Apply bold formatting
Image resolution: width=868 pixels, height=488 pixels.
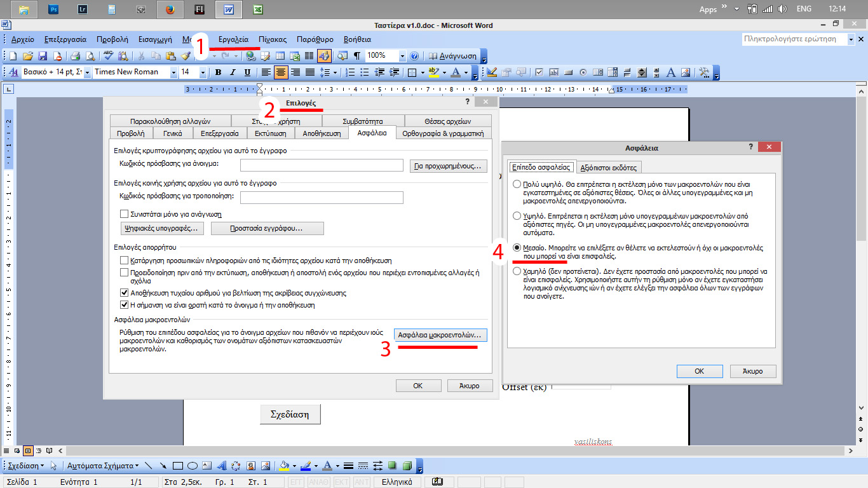coord(218,72)
